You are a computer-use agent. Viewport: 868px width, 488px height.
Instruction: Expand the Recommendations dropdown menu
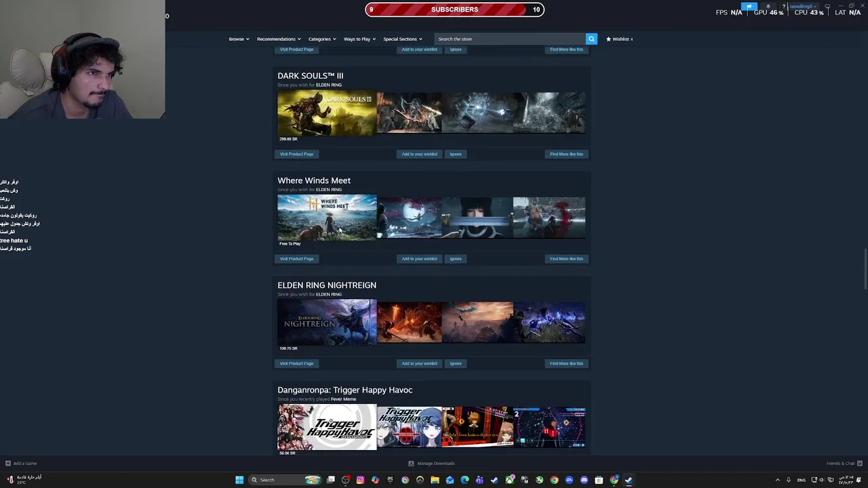[278, 39]
